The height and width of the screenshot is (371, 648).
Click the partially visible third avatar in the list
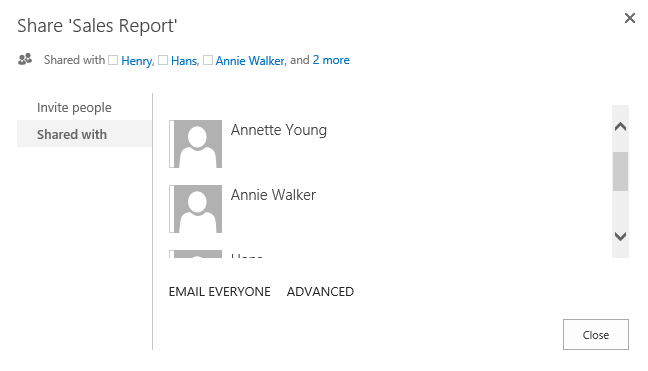pyautogui.click(x=198, y=254)
